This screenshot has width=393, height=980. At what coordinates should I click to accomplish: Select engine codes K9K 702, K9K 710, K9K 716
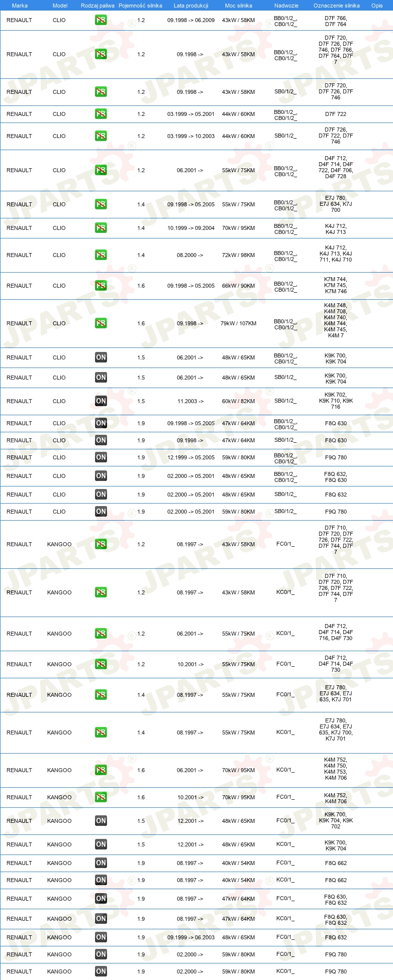pyautogui.click(x=336, y=401)
